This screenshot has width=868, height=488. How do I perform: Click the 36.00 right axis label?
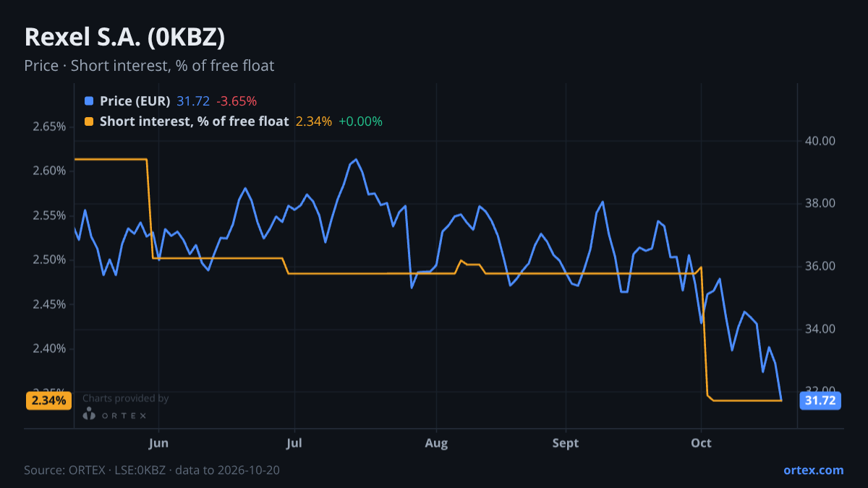[820, 267]
